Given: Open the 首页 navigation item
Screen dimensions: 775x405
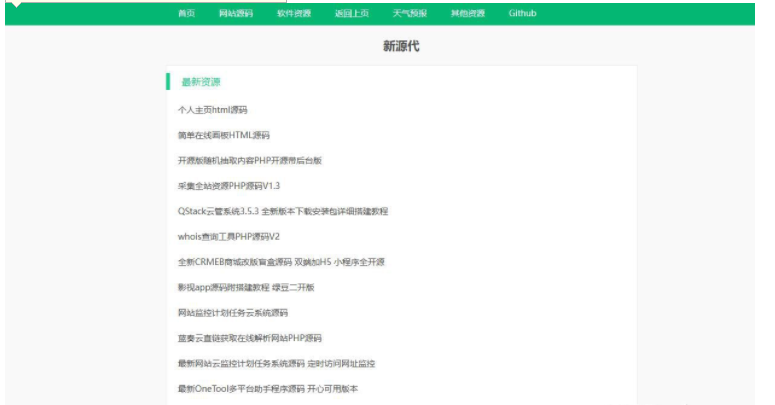Looking at the screenshot, I should (x=186, y=14).
